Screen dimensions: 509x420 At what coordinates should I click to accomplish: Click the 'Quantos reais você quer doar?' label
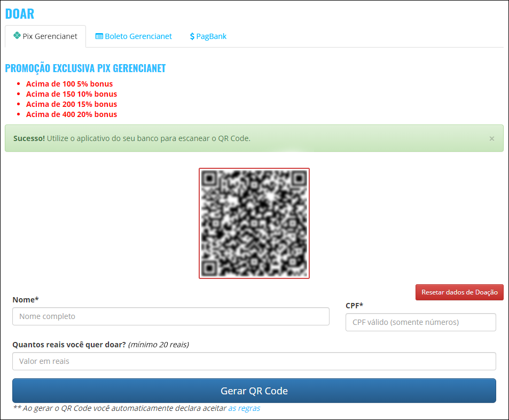tap(69, 345)
